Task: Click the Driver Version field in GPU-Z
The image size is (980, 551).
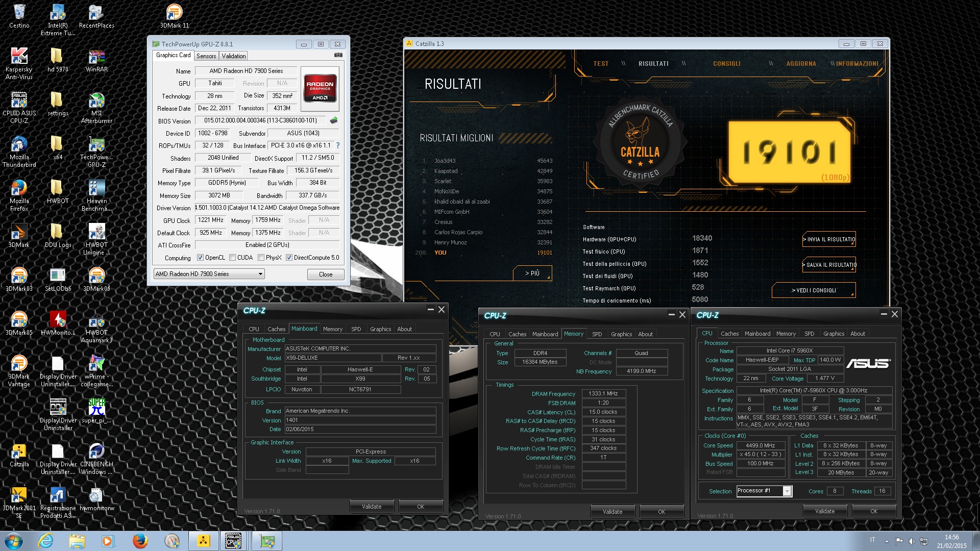Action: pos(267,208)
